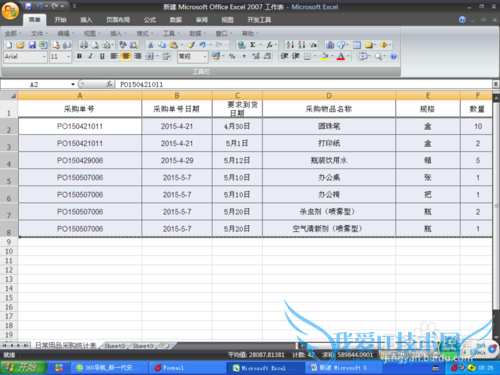Screen dimensions: 500x375
Task: Toggle Italic formatting
Action: (x=90, y=56)
